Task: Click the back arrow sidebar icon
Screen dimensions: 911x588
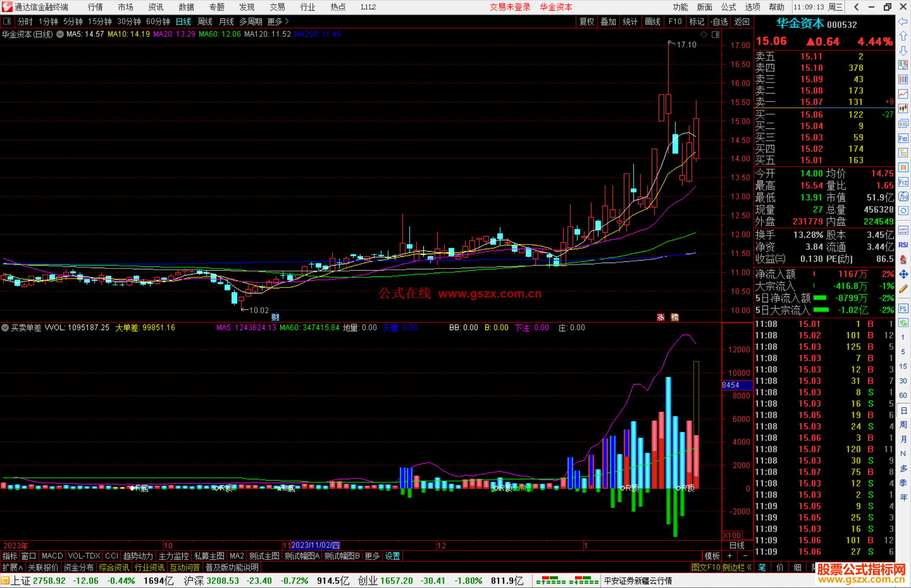Action: 903,21
